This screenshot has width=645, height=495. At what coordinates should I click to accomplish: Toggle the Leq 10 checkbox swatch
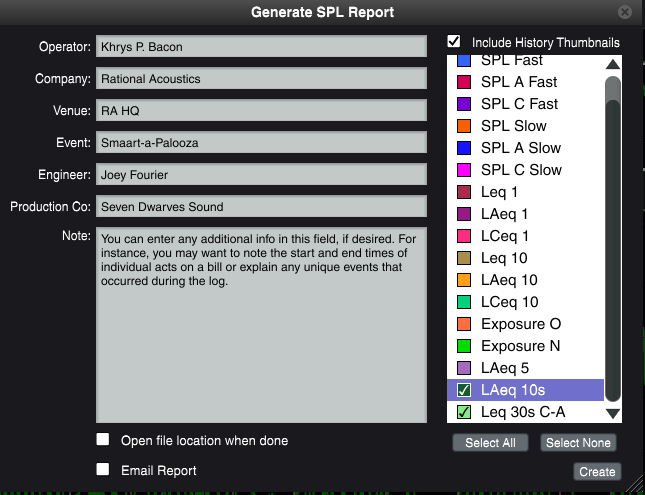click(464, 258)
